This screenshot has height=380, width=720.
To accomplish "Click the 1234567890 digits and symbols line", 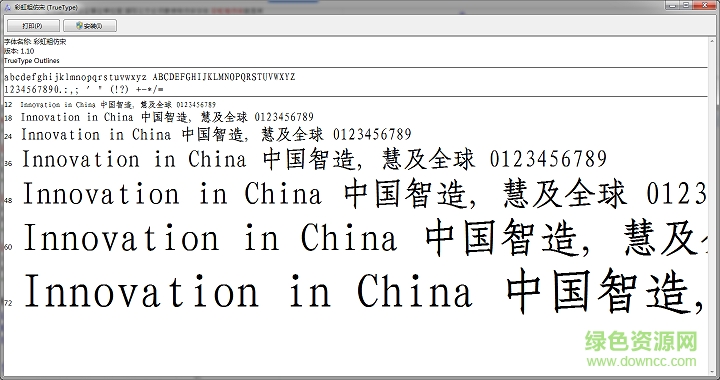I will (84, 89).
